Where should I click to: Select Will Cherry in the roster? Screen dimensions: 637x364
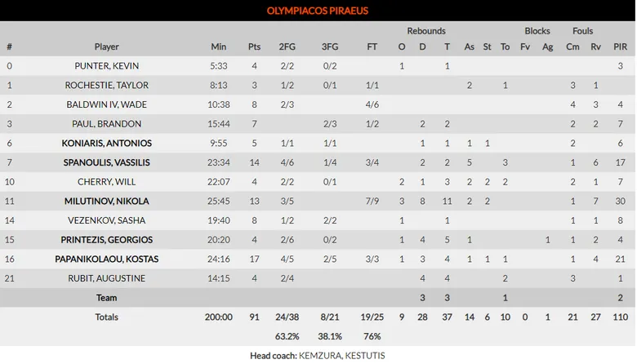tap(107, 182)
